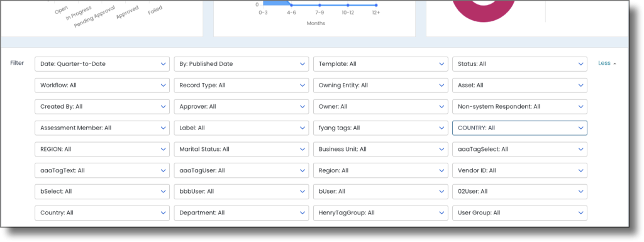Open the Approver: All dropdown
Viewport: 644px width, 242px height.
(x=241, y=107)
